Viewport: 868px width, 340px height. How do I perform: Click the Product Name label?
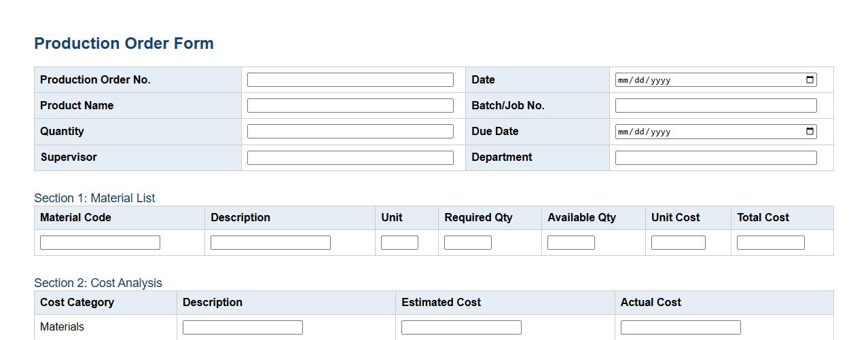77,106
